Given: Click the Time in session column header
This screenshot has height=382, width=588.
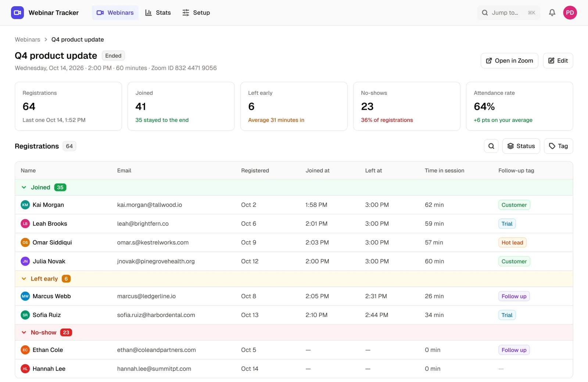Looking at the screenshot, I should 444,170.
